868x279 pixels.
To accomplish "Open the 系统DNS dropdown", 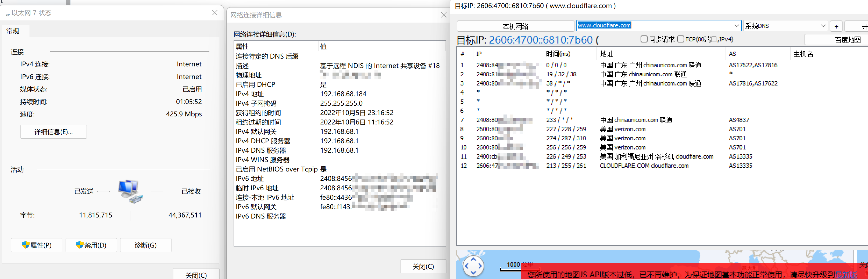I will point(823,26).
